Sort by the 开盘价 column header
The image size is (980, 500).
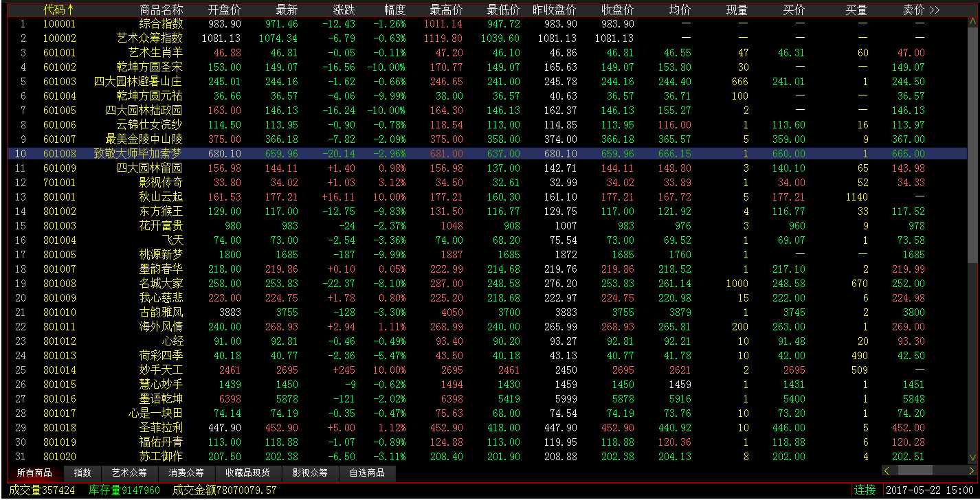click(224, 10)
